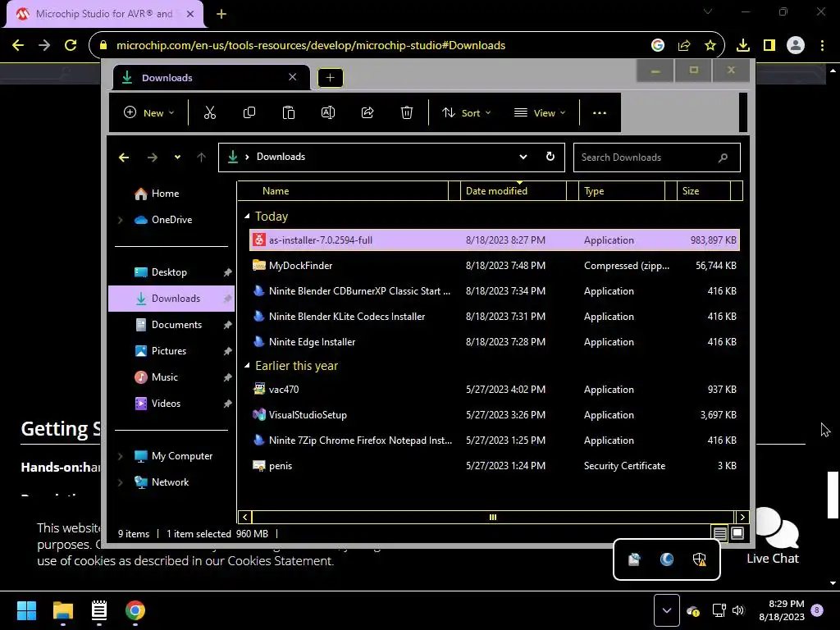Expand OneDrive in navigation pane
840x630 pixels.
tap(120, 220)
